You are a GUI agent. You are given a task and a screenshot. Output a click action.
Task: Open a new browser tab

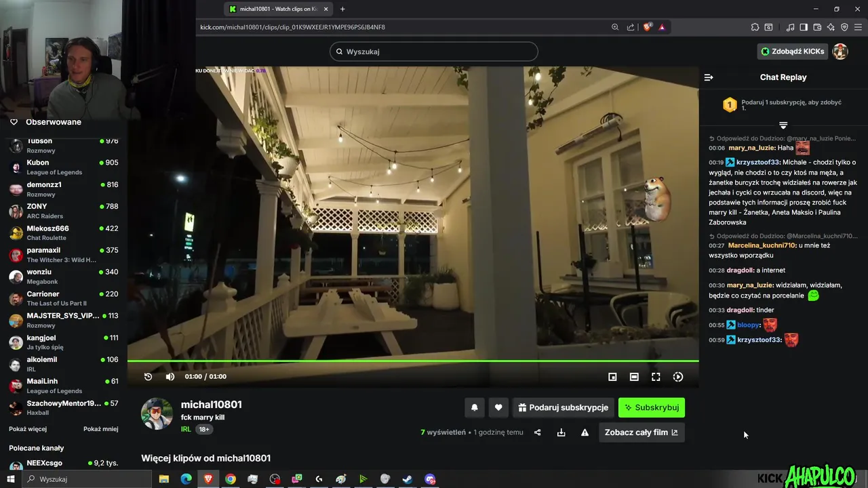(x=342, y=9)
